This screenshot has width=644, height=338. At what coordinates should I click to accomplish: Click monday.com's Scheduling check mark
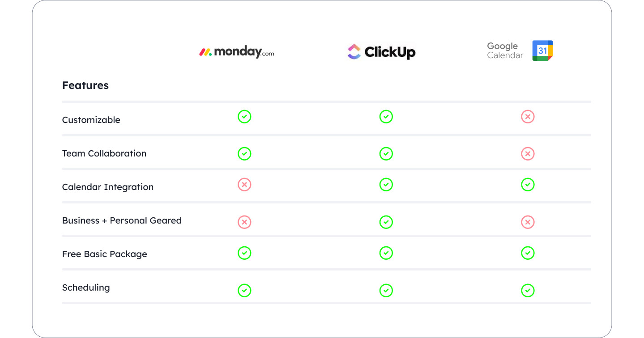[x=244, y=291]
